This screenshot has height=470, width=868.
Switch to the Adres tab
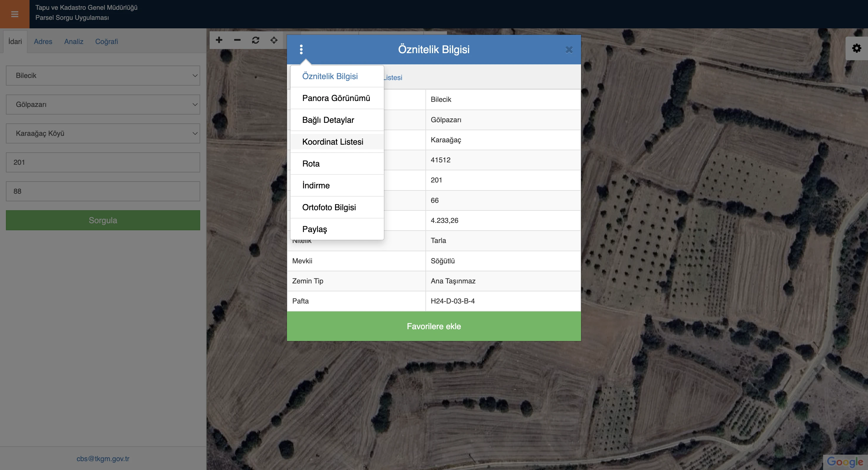[x=43, y=41]
